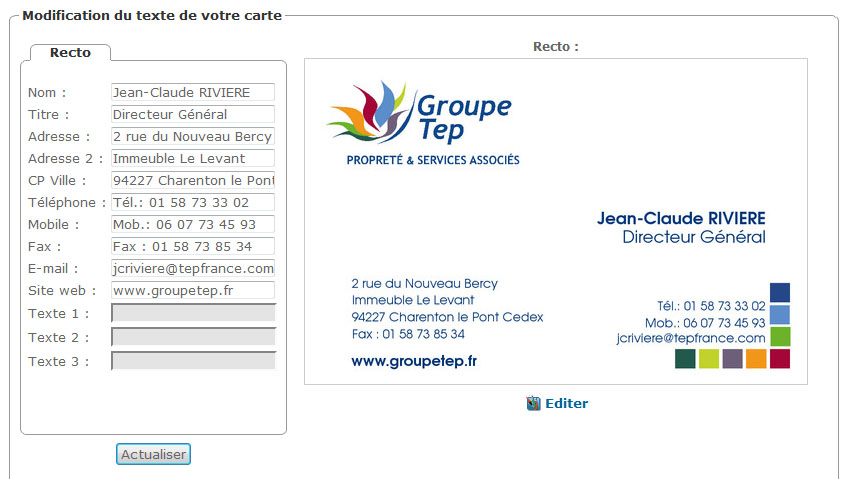
Task: Click the CP Ville input field
Action: click(193, 180)
